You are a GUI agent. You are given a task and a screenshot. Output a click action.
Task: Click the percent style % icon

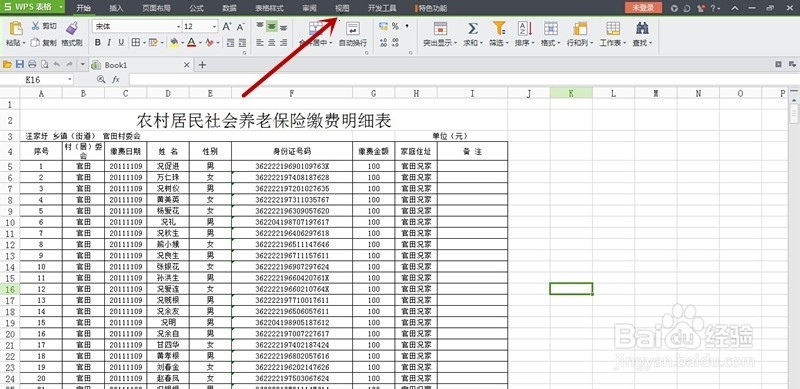pos(395,27)
